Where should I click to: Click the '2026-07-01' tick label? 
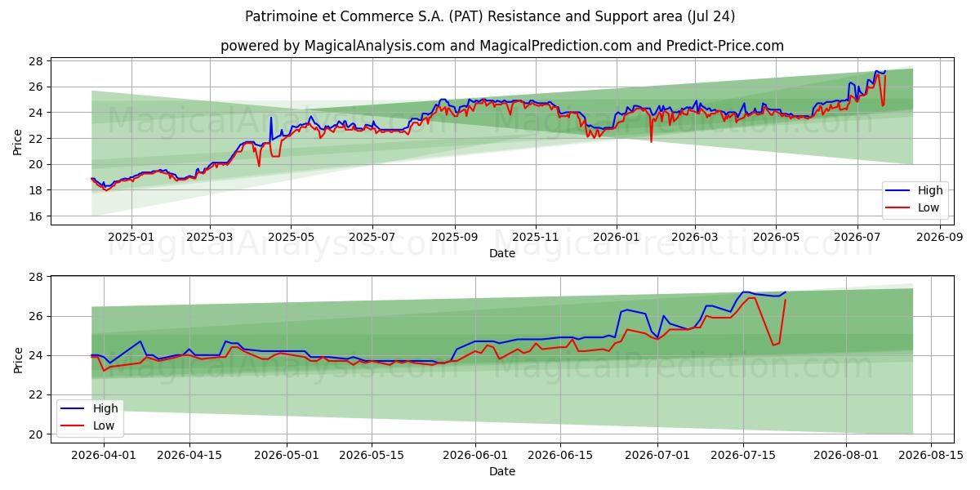tap(658, 454)
